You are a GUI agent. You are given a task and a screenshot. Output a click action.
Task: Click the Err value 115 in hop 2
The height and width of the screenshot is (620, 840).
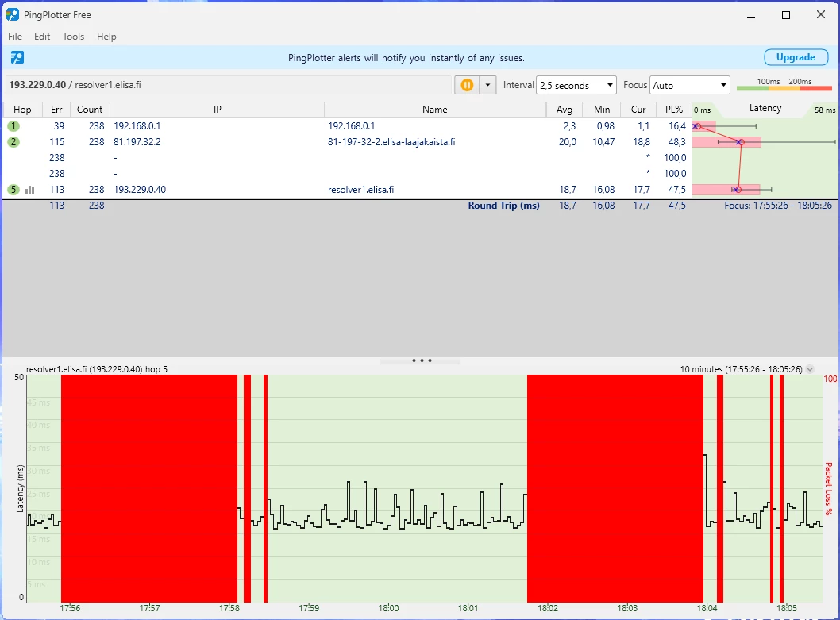click(57, 142)
